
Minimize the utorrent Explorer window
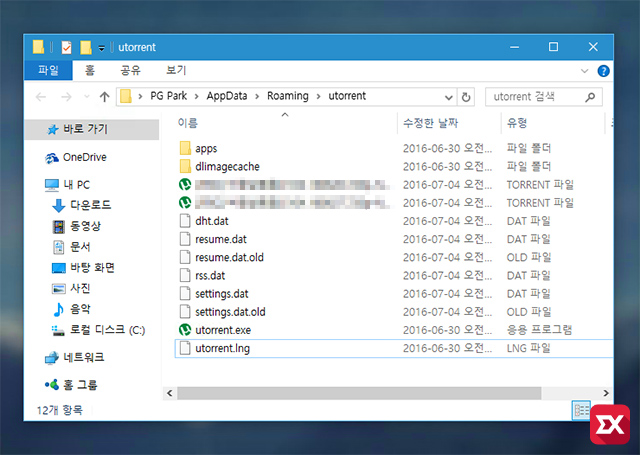point(514,47)
